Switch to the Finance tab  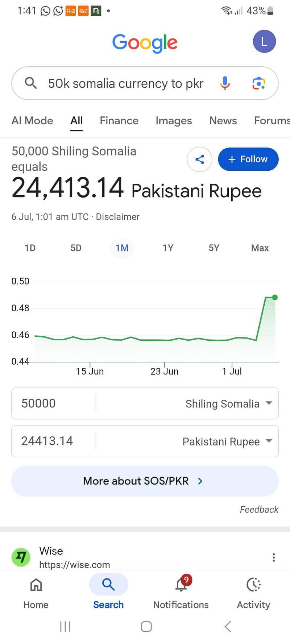coord(119,120)
